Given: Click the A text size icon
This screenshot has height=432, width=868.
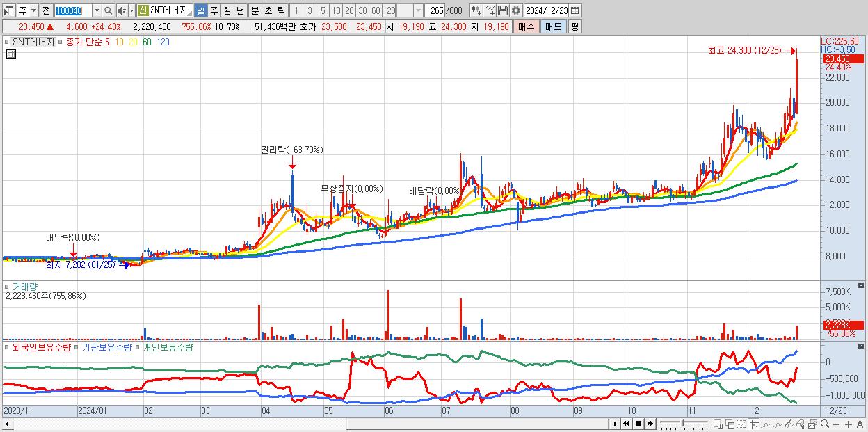Looking at the screenshot, I should click(860, 424).
